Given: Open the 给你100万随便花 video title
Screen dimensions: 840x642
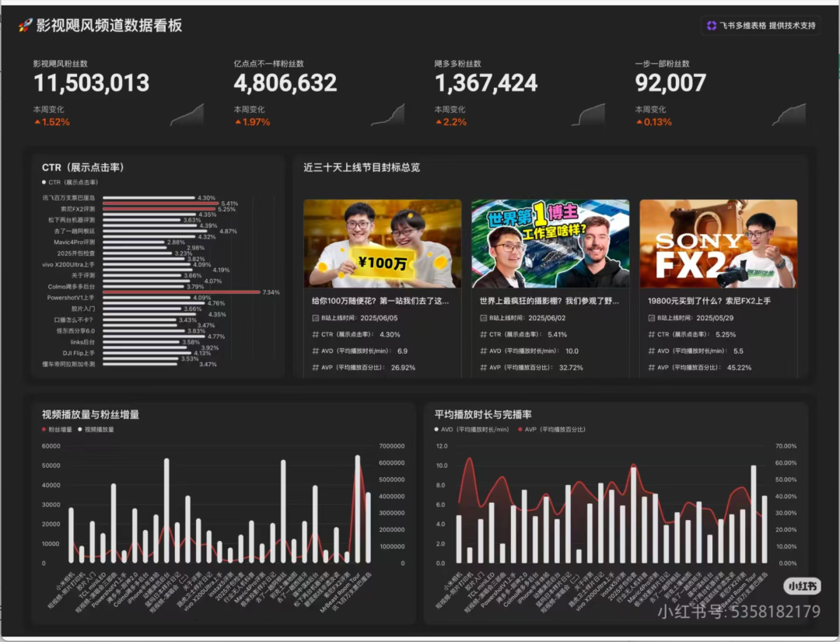Looking at the screenshot, I should [x=380, y=301].
